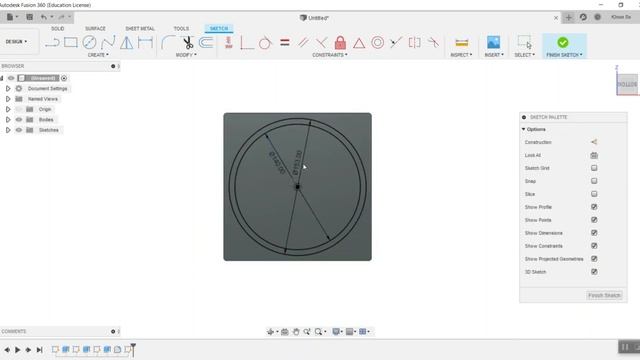The height and width of the screenshot is (360, 640).
Task: Hide the Sketches folder via eye icon
Action: click(19, 130)
